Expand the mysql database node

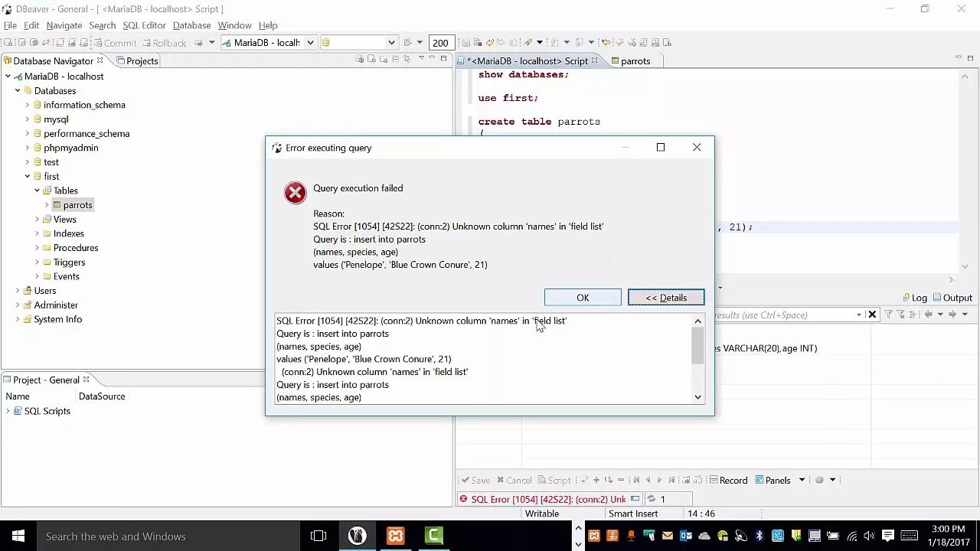(27, 119)
